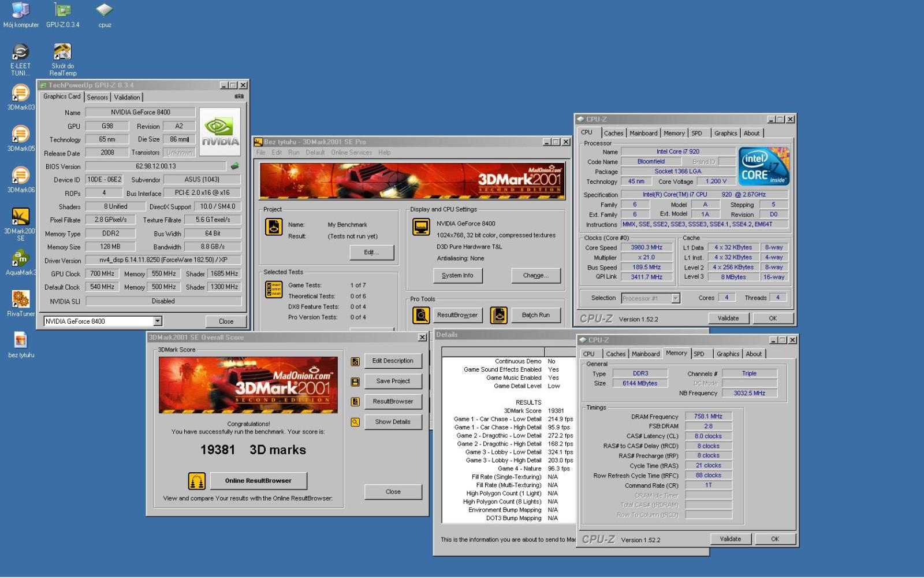The image size is (924, 578).
Task: Click the Online ResultBrowser icon
Action: [x=197, y=481]
